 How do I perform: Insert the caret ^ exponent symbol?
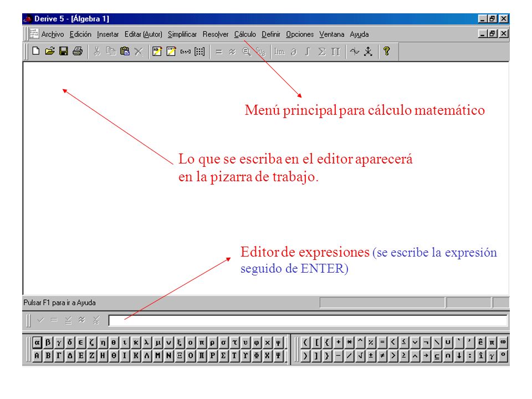360,342
